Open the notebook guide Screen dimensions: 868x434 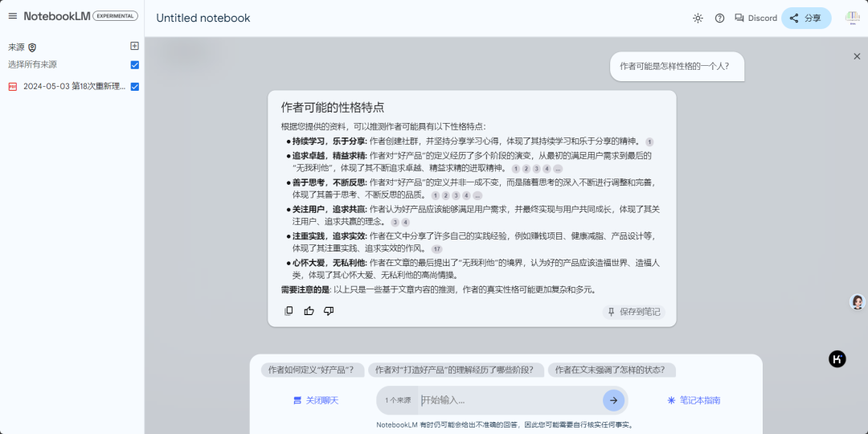pos(694,400)
